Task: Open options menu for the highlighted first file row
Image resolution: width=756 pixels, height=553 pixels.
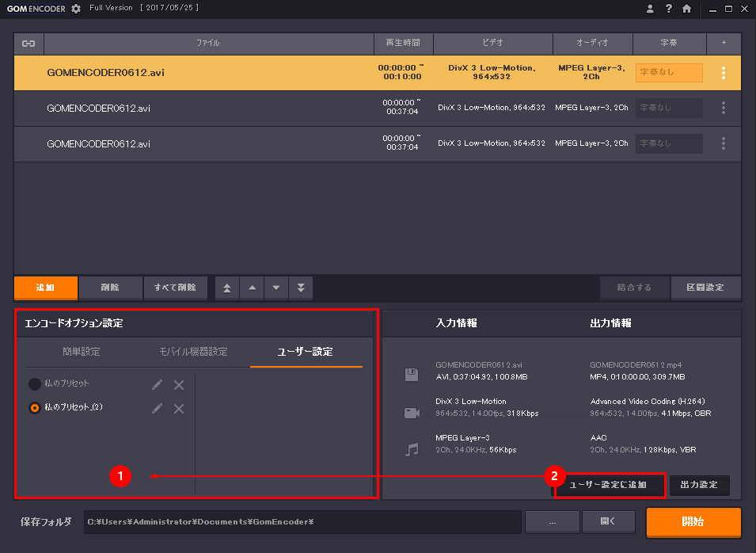Action: point(724,73)
